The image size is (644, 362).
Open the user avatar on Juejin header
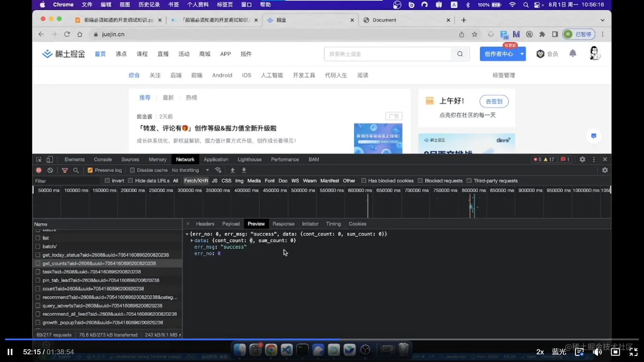click(595, 54)
